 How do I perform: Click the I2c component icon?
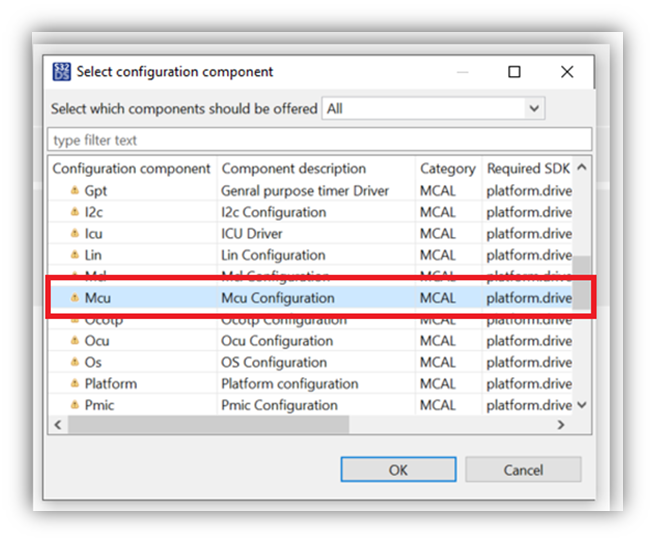pos(74,212)
